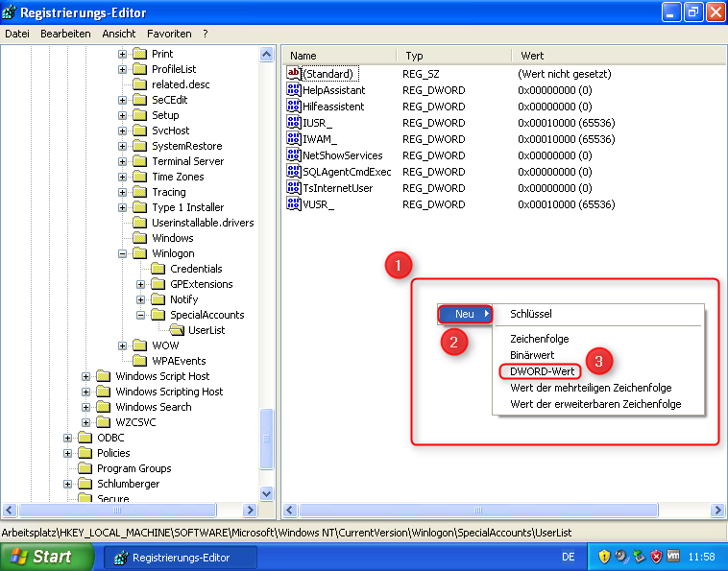Open the Favoriten menu
This screenshot has height=571, width=728.
[169, 34]
